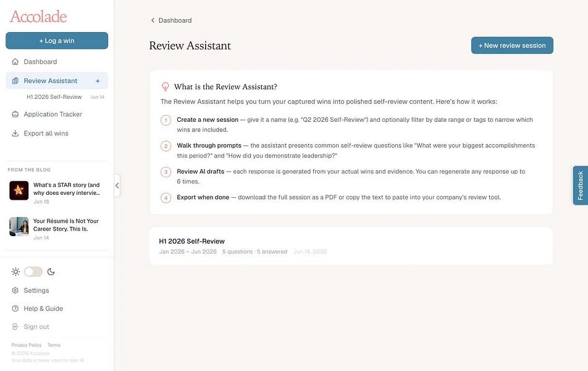Open the Feedback side tab

tap(580, 185)
